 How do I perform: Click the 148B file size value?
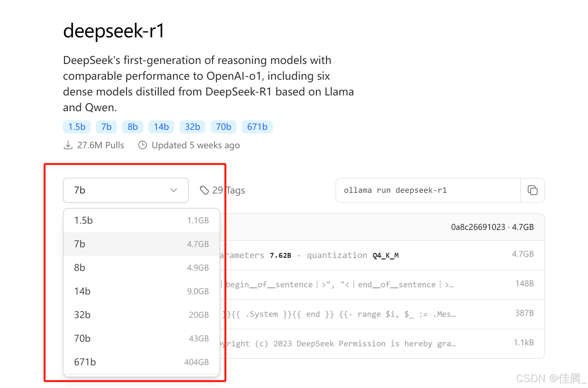pos(524,283)
